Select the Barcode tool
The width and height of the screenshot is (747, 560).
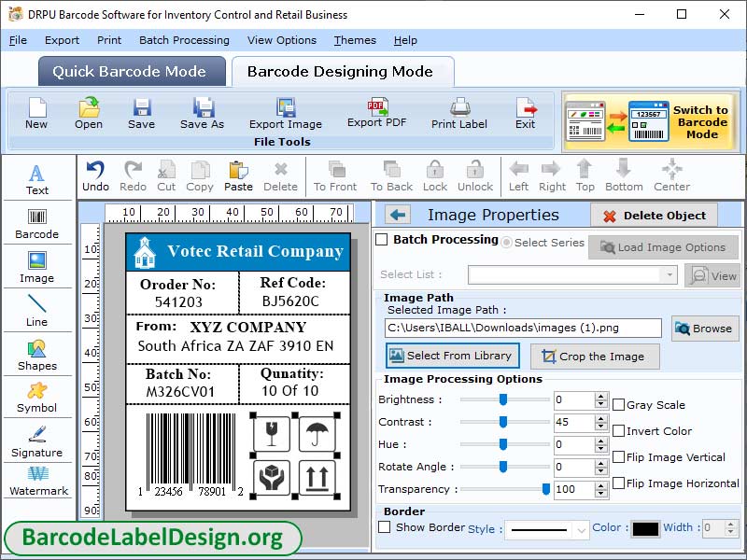pyautogui.click(x=37, y=224)
